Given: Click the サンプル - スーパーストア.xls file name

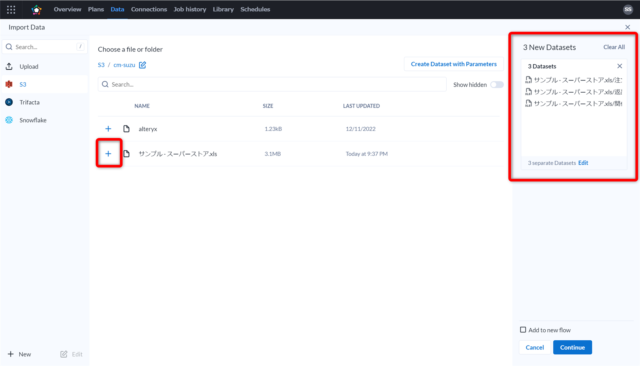Looking at the screenshot, I should [x=178, y=154].
